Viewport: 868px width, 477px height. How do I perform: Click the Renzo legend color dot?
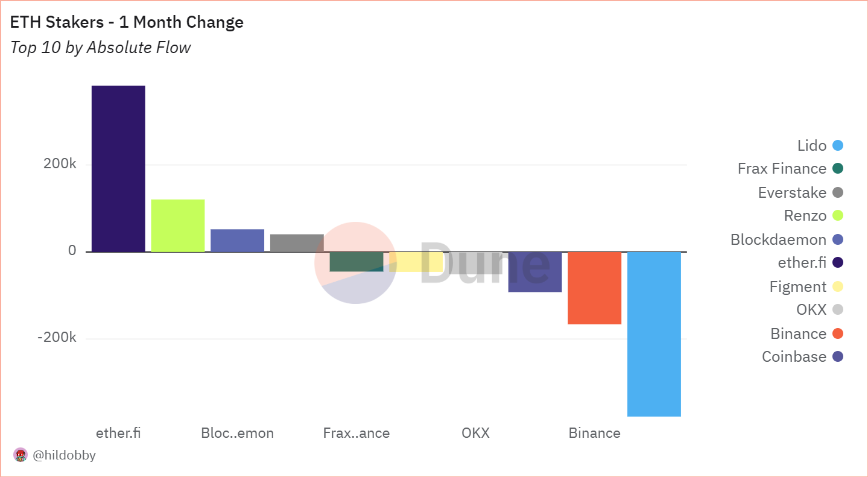(x=837, y=216)
